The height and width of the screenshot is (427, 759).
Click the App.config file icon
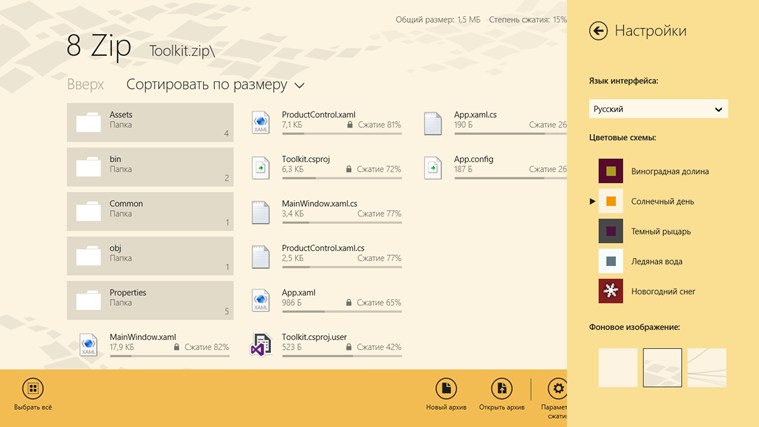(x=433, y=167)
